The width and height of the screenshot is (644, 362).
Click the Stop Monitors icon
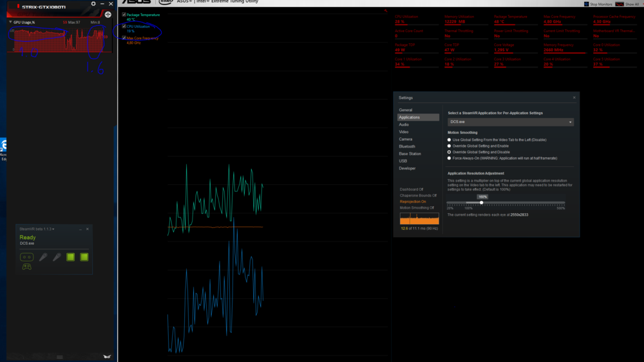[587, 4]
